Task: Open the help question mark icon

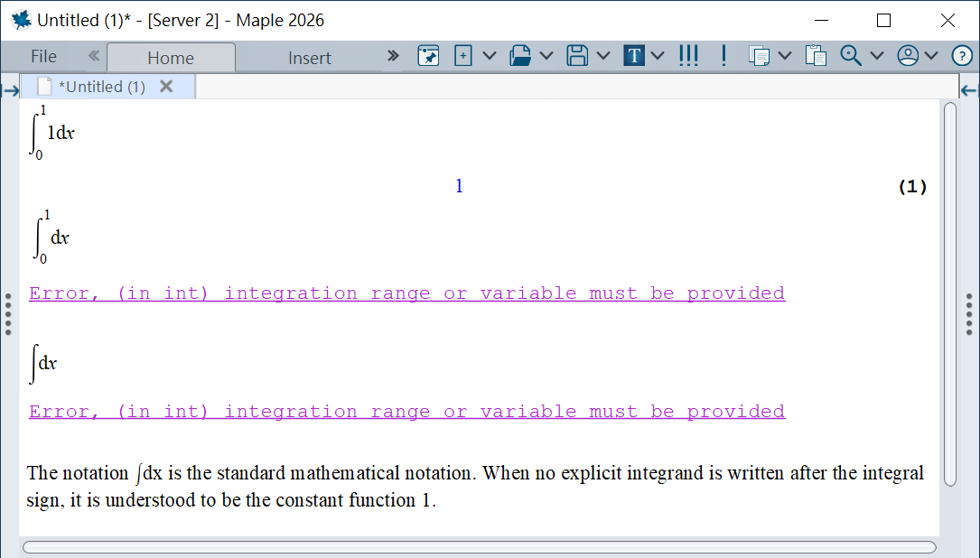Action: coord(962,56)
